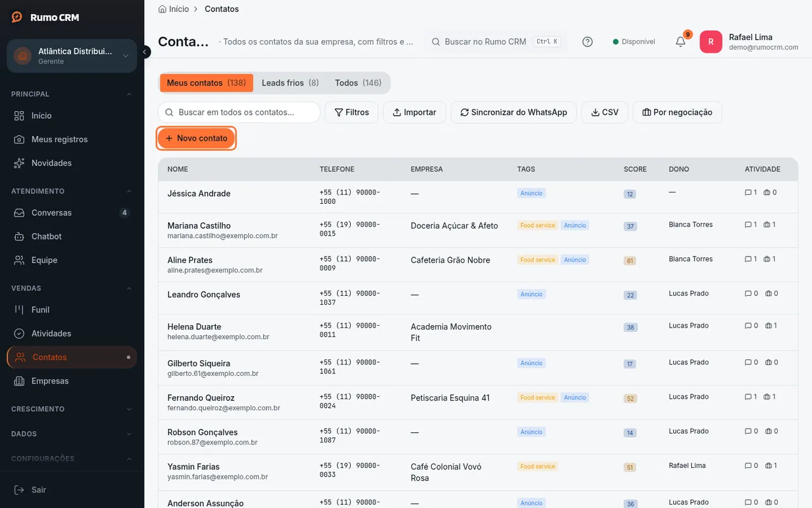The width and height of the screenshot is (812, 508).
Task: Click the Importar button
Action: (x=414, y=112)
